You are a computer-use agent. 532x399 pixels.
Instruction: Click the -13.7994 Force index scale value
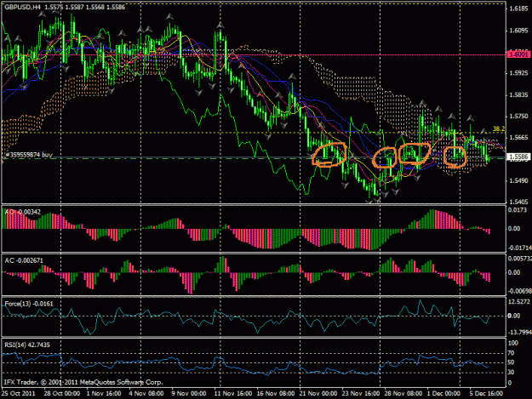click(519, 333)
